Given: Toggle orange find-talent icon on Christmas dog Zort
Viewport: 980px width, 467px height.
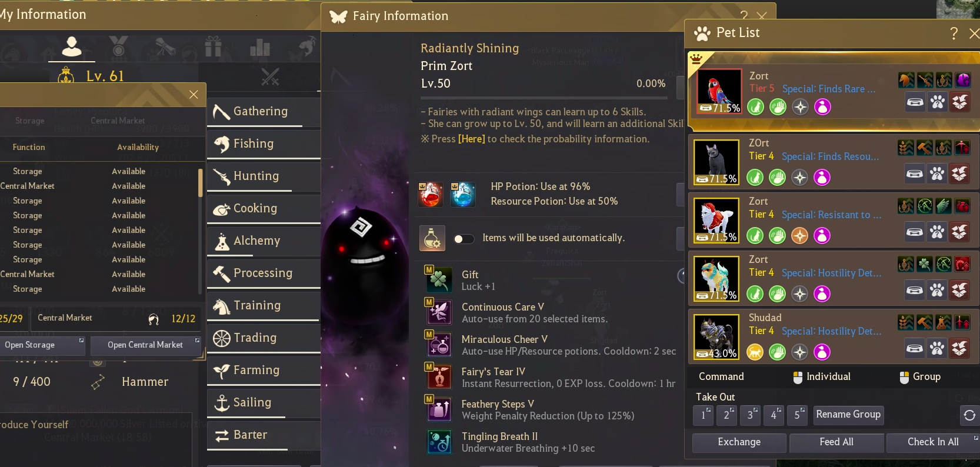Looking at the screenshot, I should coord(799,236).
